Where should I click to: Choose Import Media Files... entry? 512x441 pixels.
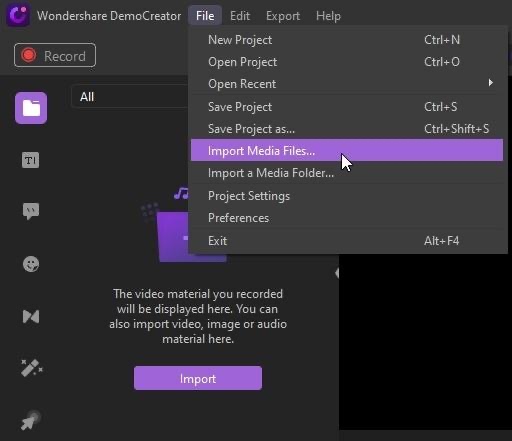coord(347,150)
